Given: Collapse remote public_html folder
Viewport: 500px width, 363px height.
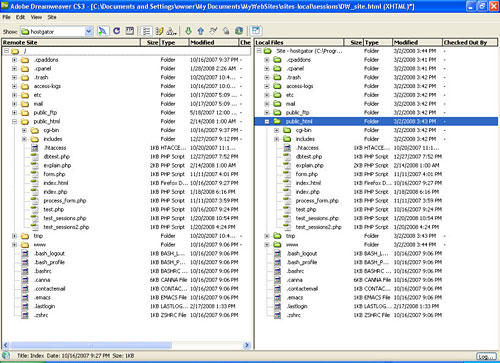Looking at the screenshot, I should (14, 121).
